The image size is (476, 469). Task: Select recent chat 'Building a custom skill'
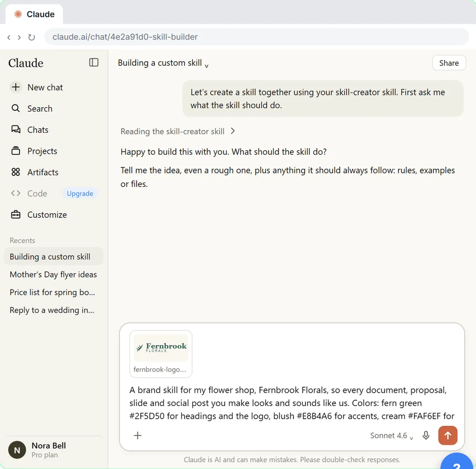[54, 257]
